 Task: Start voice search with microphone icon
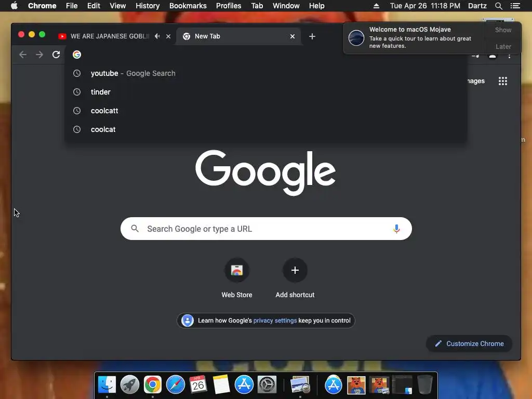click(396, 229)
